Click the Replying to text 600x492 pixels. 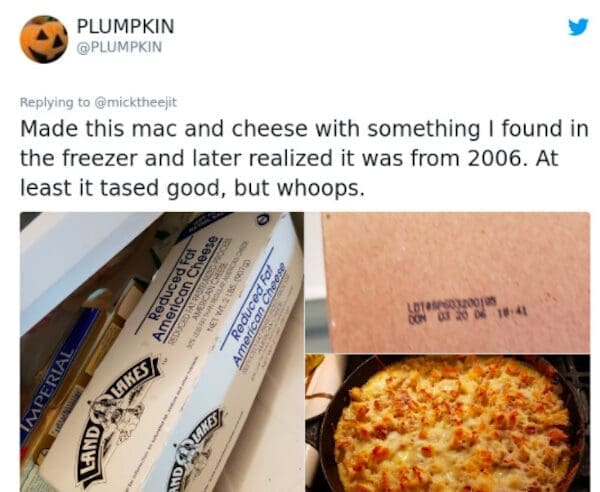click(55, 103)
